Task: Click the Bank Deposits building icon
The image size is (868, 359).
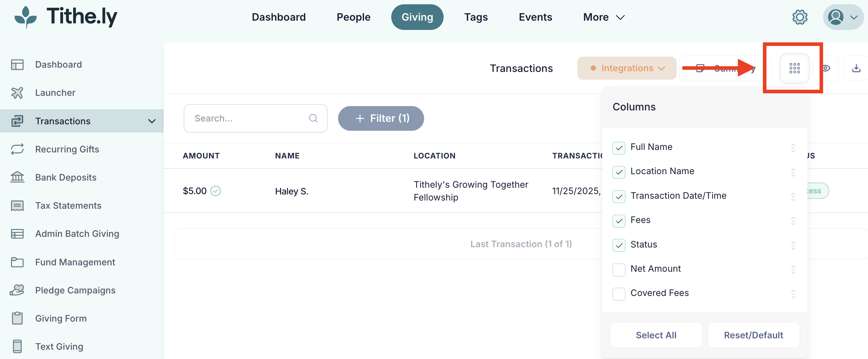Action: pos(17,177)
